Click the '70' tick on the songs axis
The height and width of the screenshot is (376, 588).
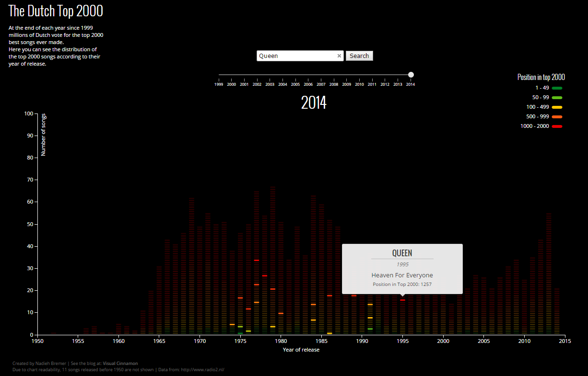30,180
